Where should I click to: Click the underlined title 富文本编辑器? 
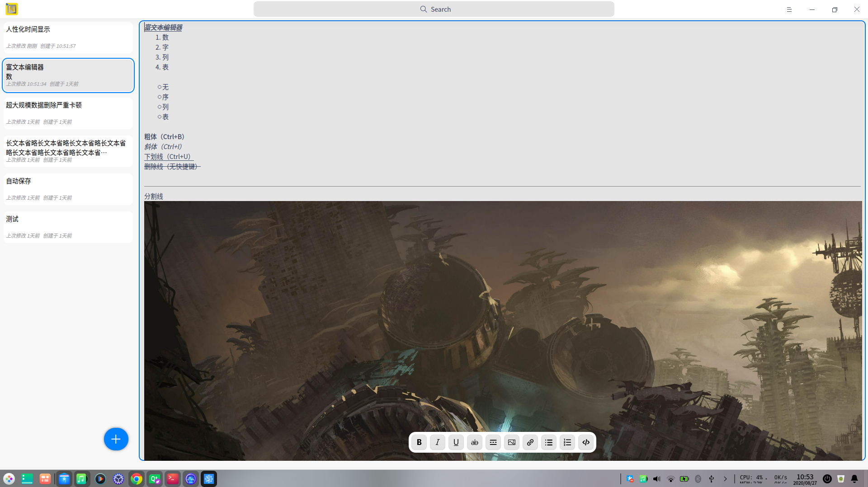163,28
